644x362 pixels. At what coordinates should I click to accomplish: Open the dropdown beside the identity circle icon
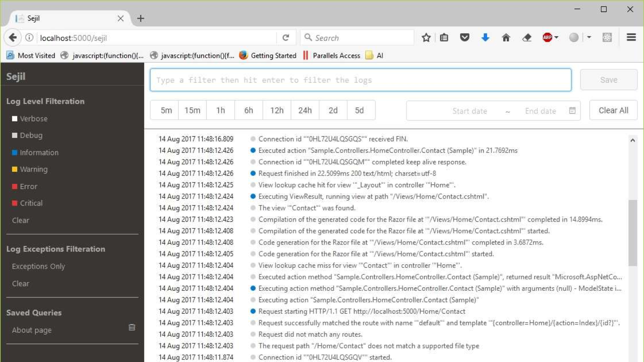click(589, 37)
